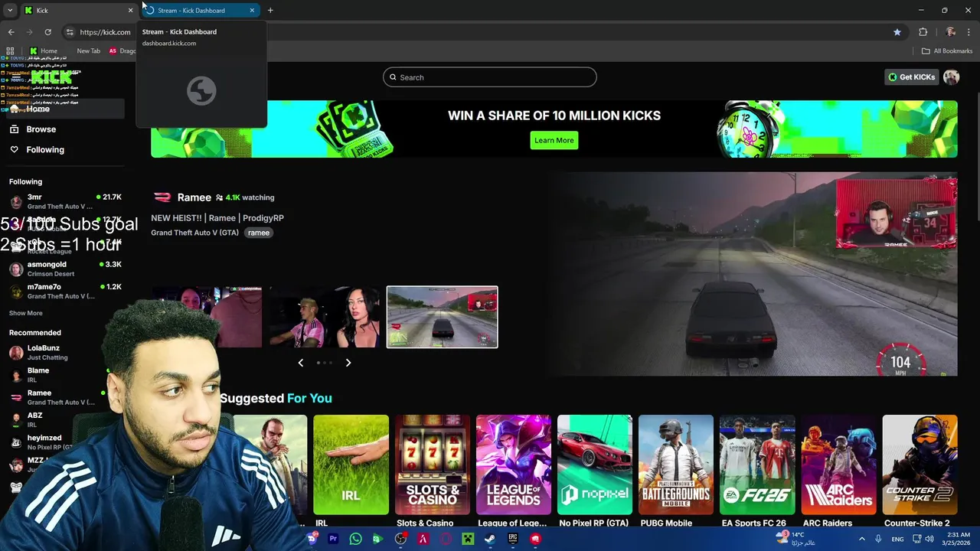Open a new browser tab

point(270,11)
